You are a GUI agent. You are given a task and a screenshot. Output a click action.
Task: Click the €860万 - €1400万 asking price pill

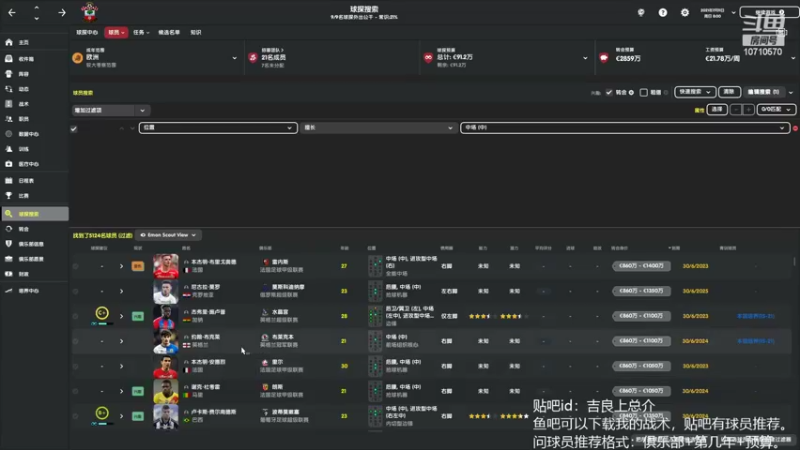641,266
